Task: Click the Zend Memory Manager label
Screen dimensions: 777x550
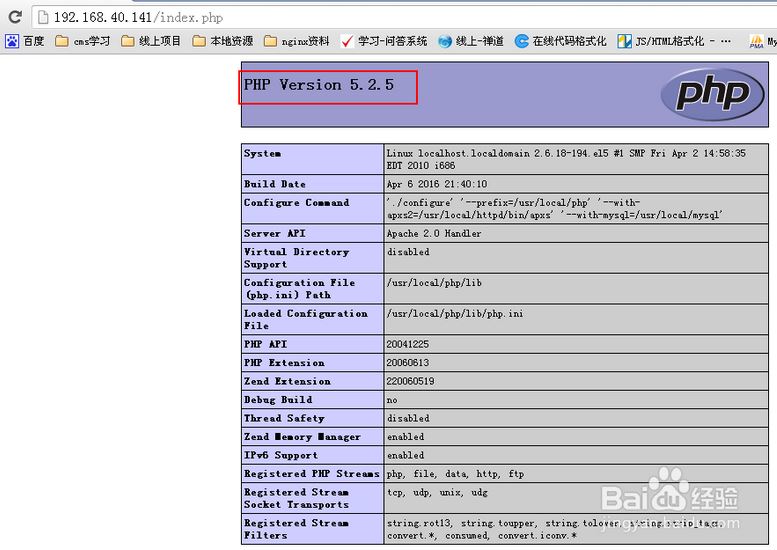Action: pos(302,437)
